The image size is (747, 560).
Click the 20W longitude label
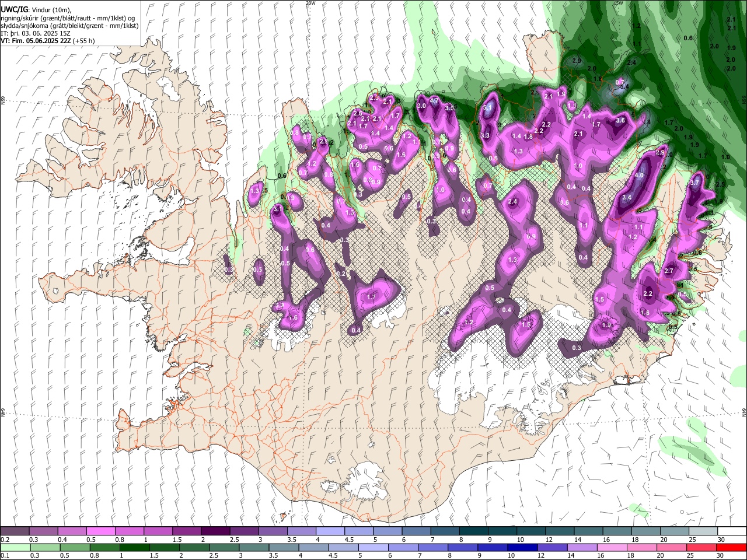pos(310,3)
